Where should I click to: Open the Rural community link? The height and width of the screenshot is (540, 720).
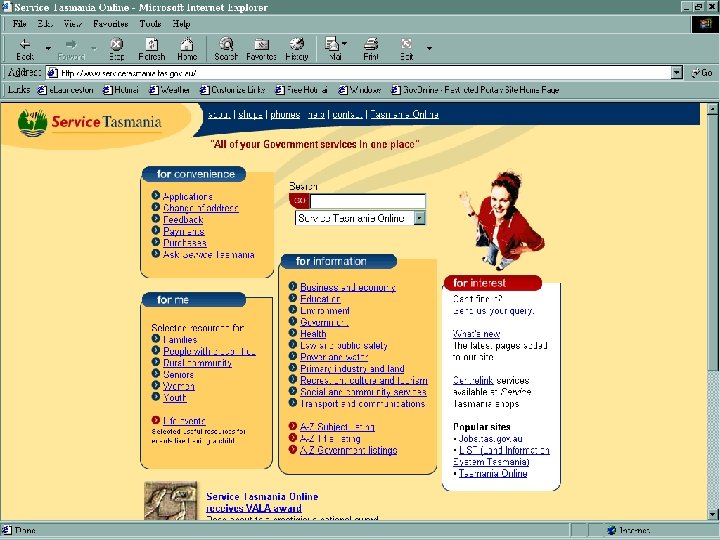pyautogui.click(x=197, y=363)
